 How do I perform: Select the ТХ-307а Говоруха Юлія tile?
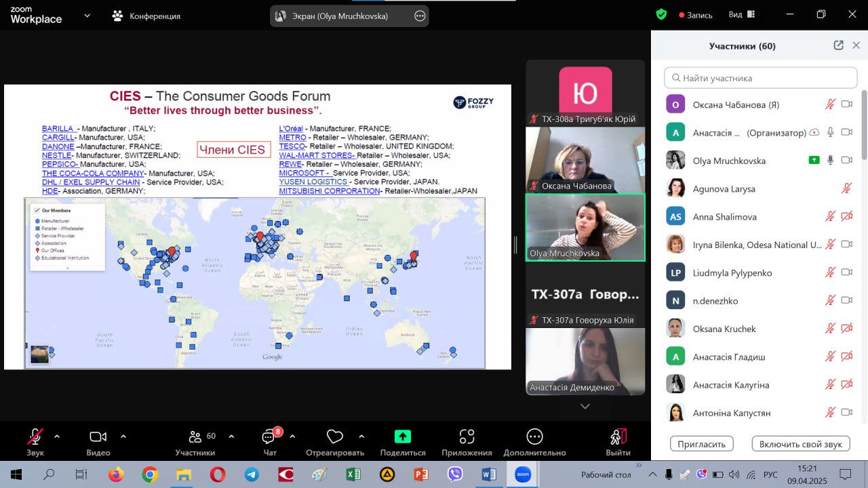(585, 294)
